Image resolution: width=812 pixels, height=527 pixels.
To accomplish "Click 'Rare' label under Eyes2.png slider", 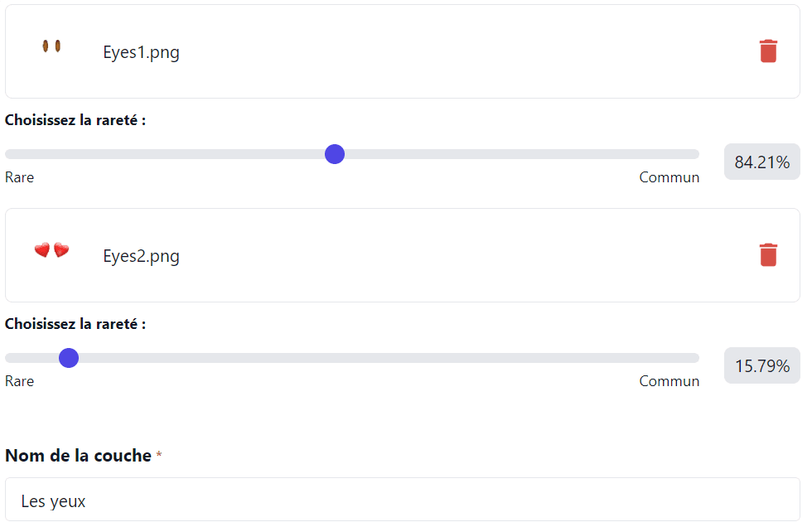I will 20,381.
